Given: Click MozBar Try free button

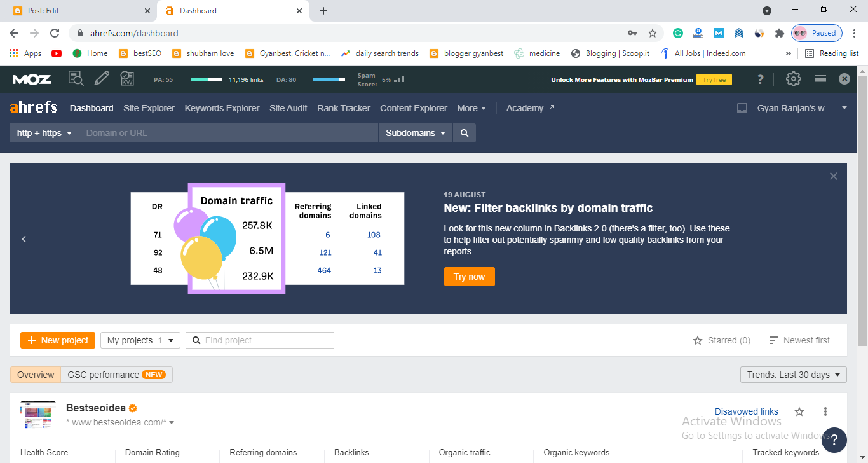Looking at the screenshot, I should pyautogui.click(x=714, y=79).
